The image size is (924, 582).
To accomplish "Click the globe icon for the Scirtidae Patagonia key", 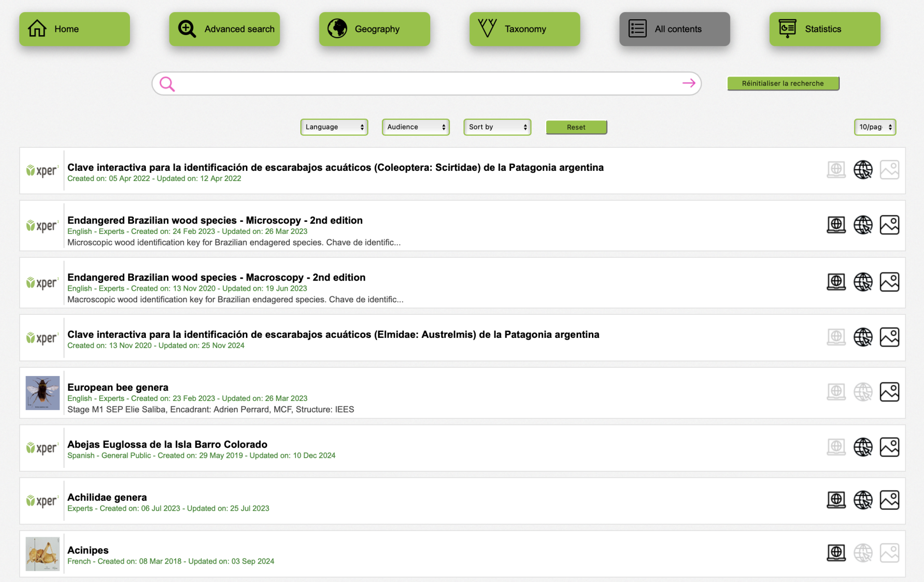I will [863, 169].
